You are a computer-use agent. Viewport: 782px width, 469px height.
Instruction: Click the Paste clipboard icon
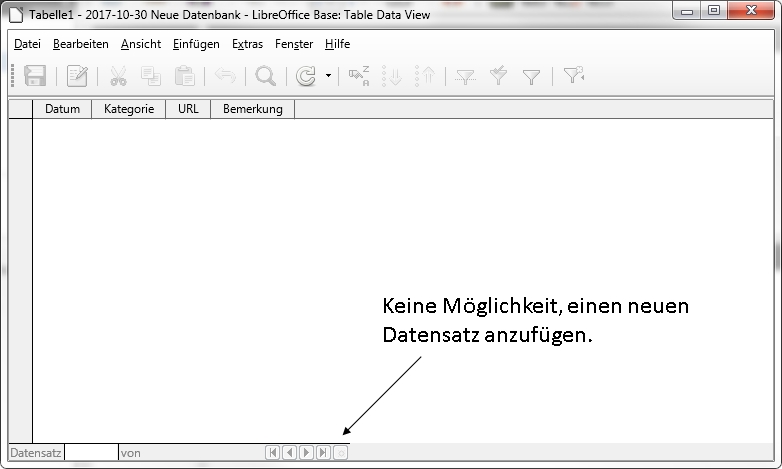[185, 76]
